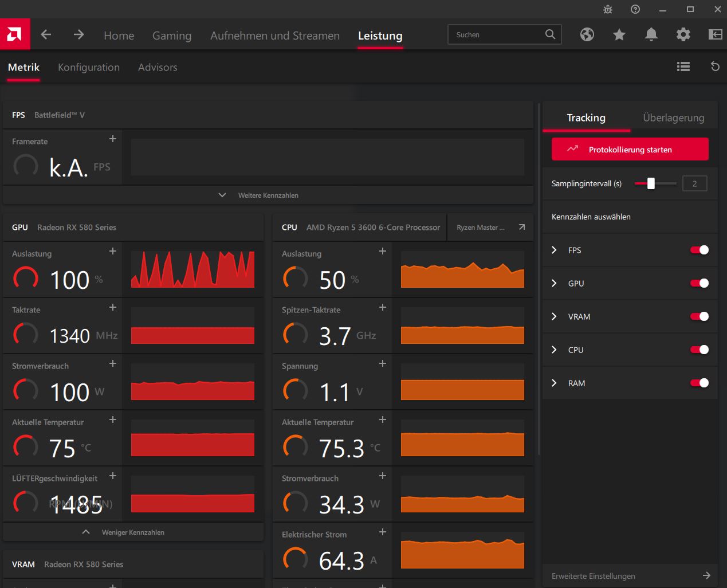The width and height of the screenshot is (727, 588).
Task: Expand Weitere Kennzahlen for FPS
Action: click(268, 195)
